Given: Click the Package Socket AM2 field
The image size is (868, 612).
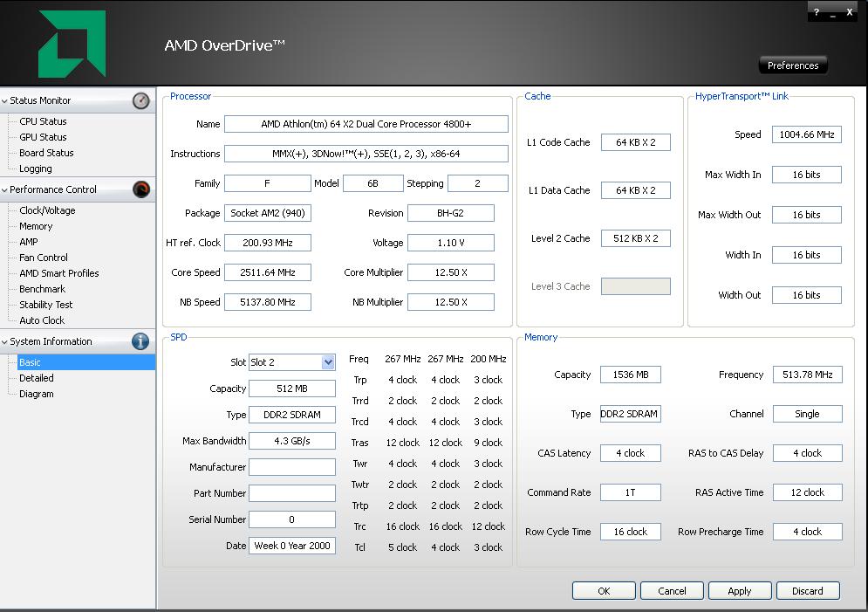Looking at the screenshot, I should 267,213.
